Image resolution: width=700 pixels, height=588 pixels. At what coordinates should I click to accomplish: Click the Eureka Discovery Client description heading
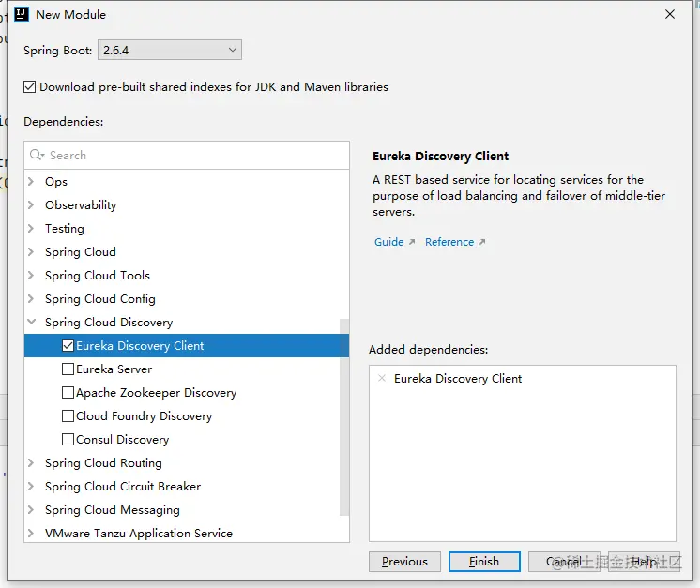pos(440,157)
